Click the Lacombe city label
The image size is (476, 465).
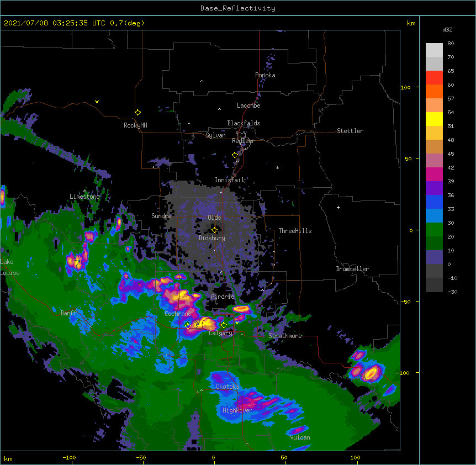point(248,105)
